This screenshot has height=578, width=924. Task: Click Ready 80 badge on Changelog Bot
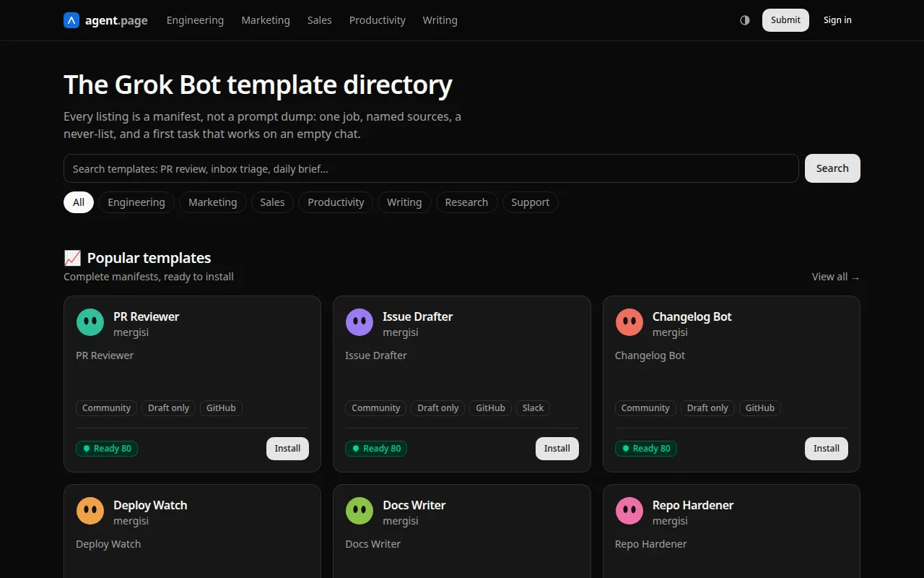coord(646,449)
